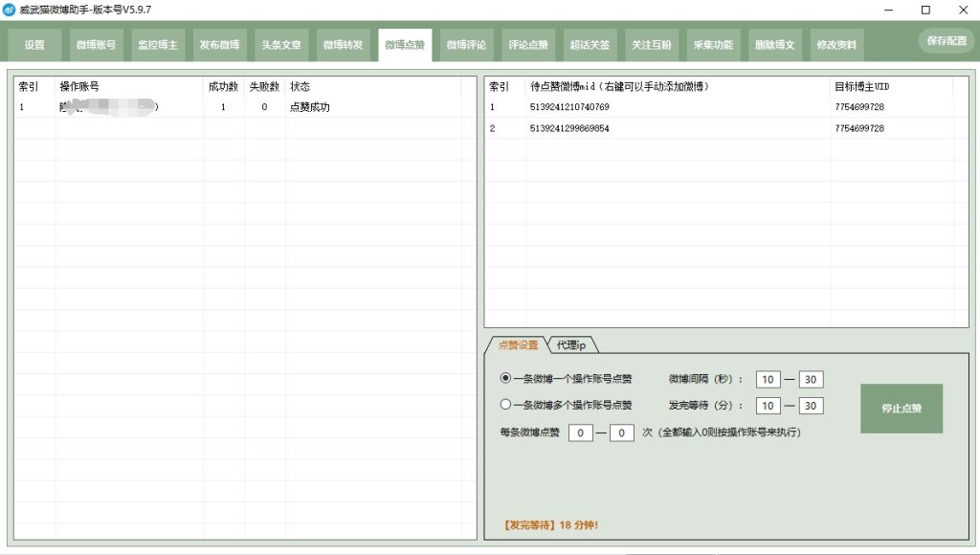Open the 发布微博 tab
The height and width of the screenshot is (555, 980).
tap(219, 44)
